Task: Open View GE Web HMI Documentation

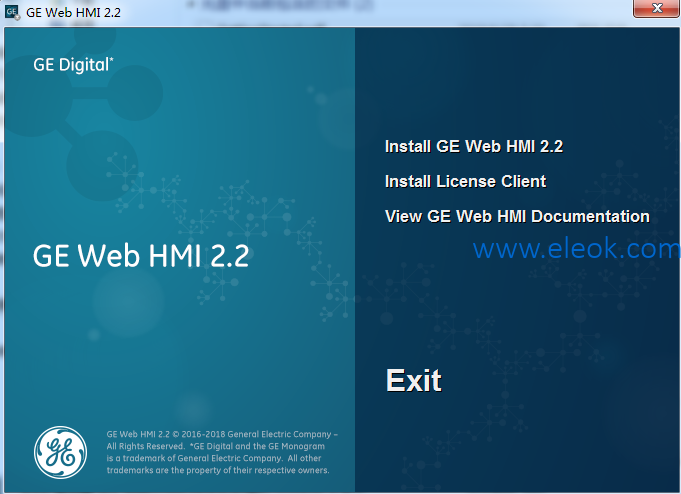Action: tap(517, 216)
